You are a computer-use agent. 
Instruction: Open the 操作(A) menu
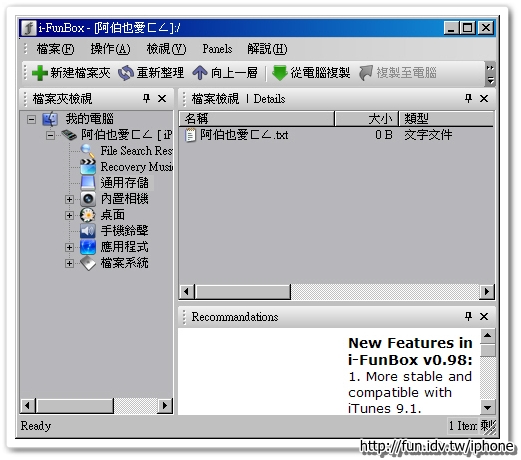coord(110,49)
